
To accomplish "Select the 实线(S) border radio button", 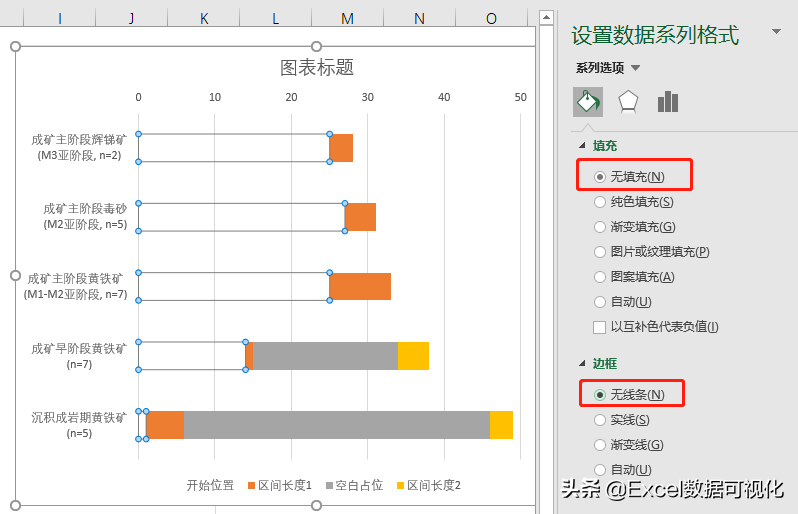I will coord(600,420).
